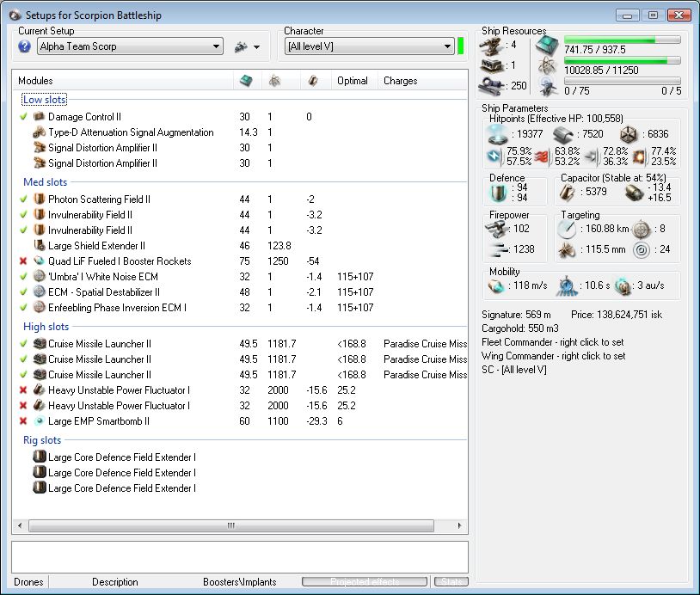Select the Large Shield Extender II module icon

(x=39, y=246)
